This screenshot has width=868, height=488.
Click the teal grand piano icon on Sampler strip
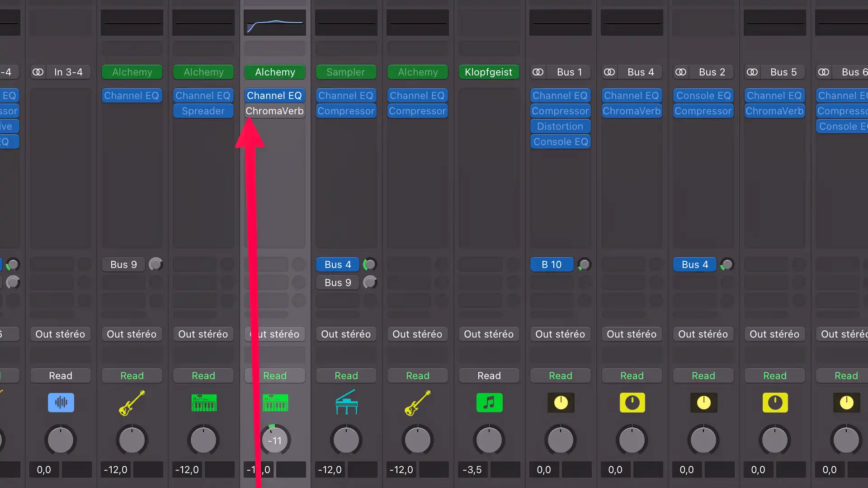[x=346, y=402]
